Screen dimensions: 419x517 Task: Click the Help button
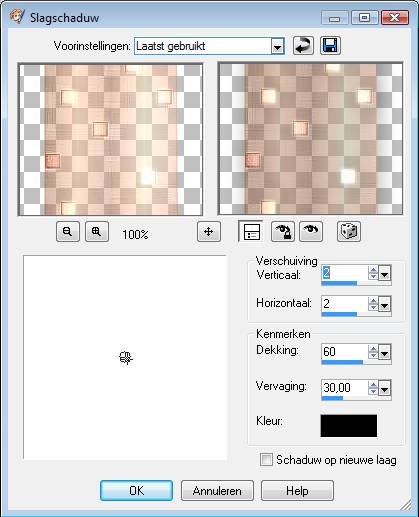(x=297, y=490)
